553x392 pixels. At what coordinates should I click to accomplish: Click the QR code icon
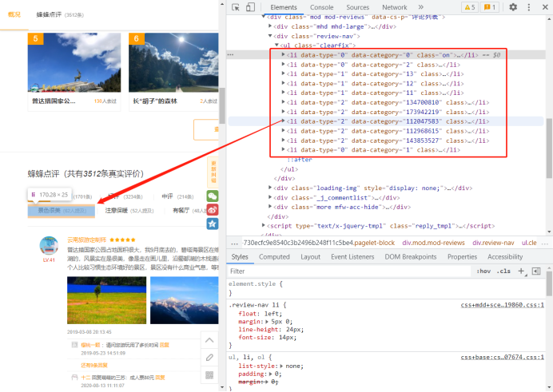209,374
